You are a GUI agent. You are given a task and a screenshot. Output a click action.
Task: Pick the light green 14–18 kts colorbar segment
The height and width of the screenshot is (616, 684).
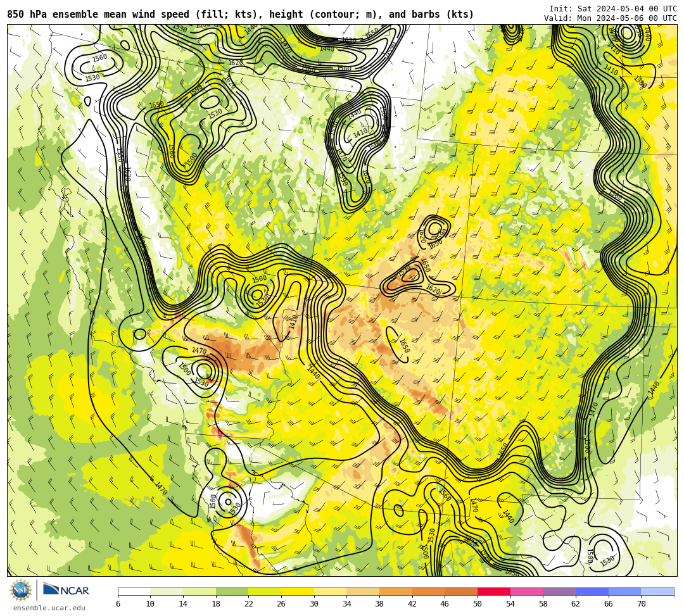(x=199, y=591)
